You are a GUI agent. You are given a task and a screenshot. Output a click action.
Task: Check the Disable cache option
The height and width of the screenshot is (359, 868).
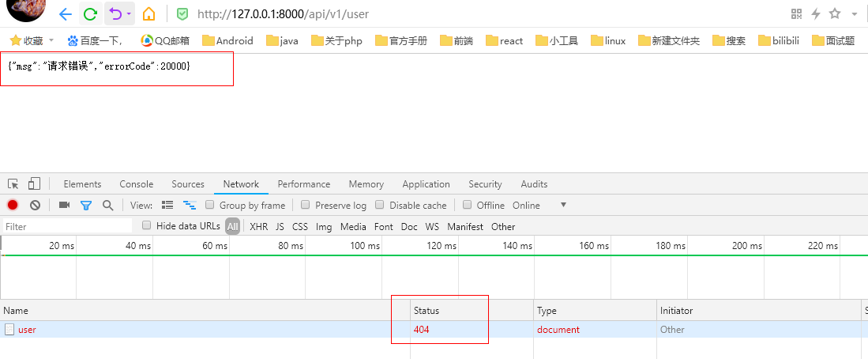pos(379,205)
